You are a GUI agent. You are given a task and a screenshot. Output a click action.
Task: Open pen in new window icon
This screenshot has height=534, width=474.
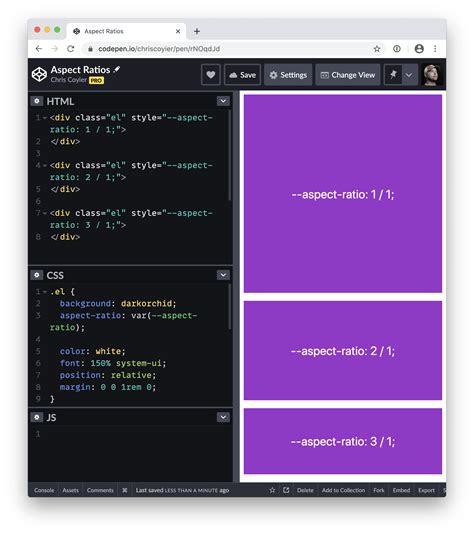286,490
